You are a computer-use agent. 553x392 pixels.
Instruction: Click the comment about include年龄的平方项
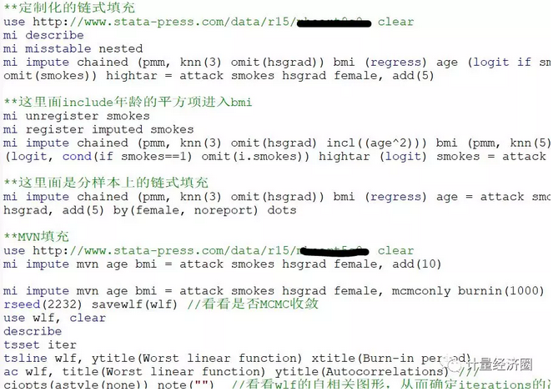tap(128, 103)
